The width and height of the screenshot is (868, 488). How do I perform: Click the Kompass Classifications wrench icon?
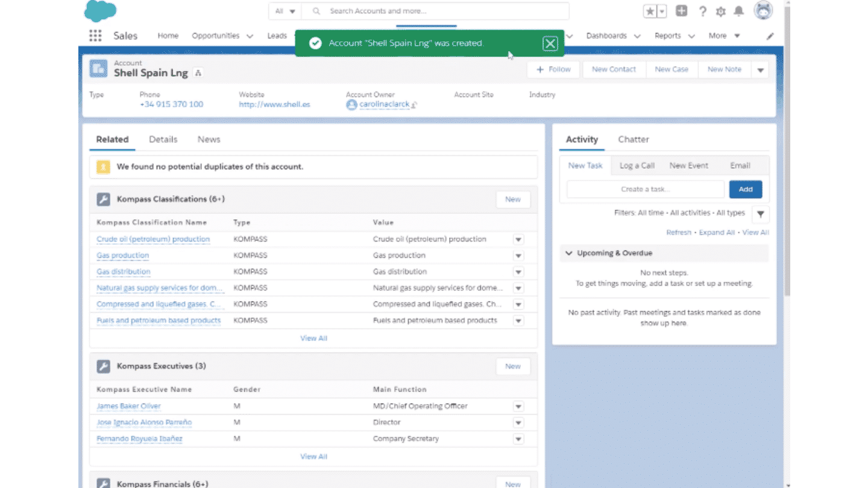103,199
